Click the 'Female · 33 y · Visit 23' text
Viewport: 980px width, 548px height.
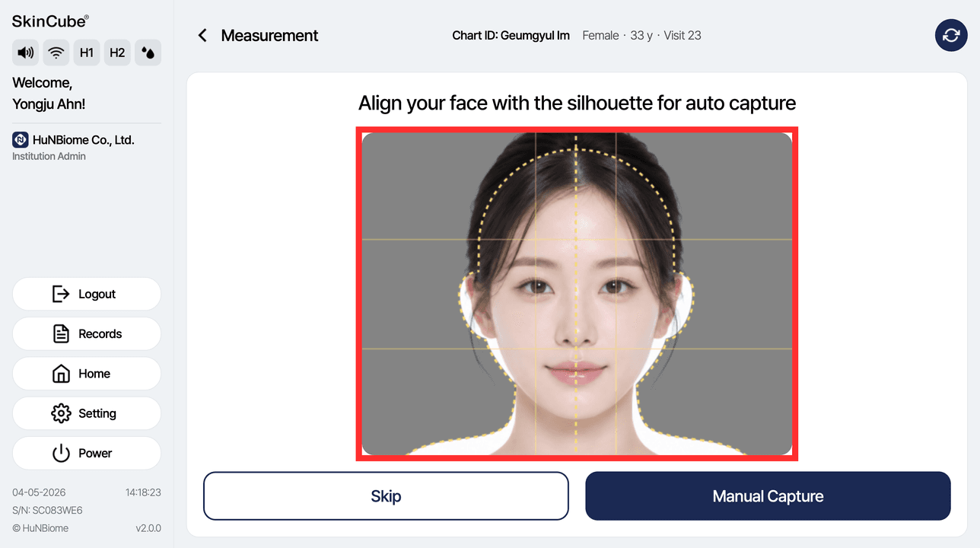641,35
